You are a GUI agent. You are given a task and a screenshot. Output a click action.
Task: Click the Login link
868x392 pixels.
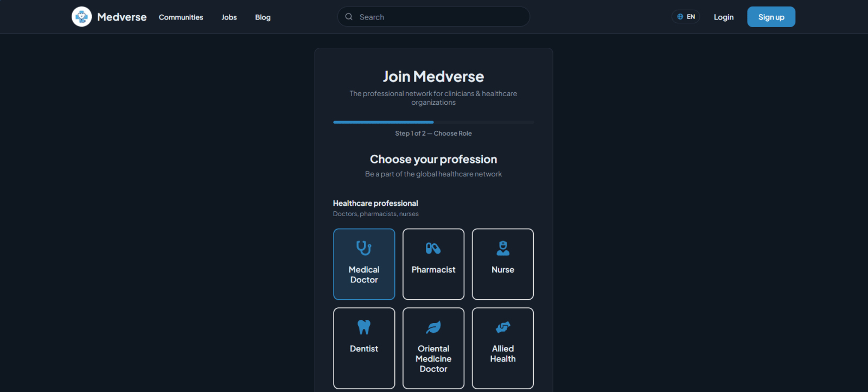click(724, 17)
